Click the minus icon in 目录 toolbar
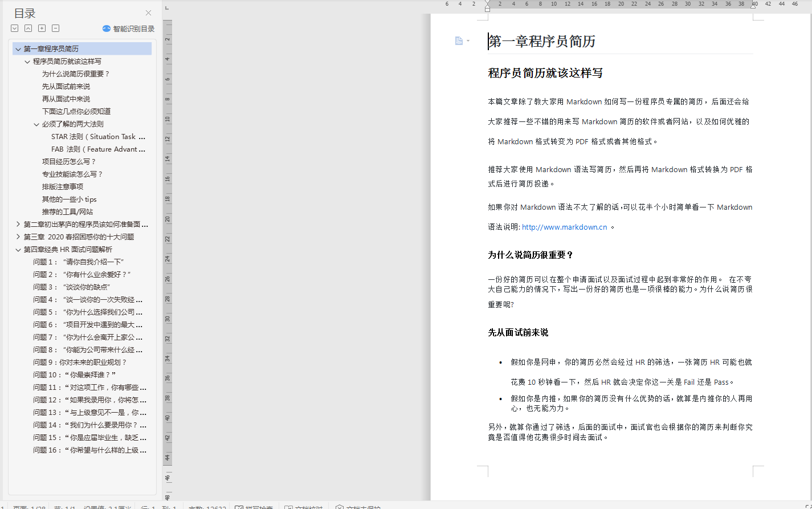Viewport: 812px width, 509px height. [x=56, y=28]
